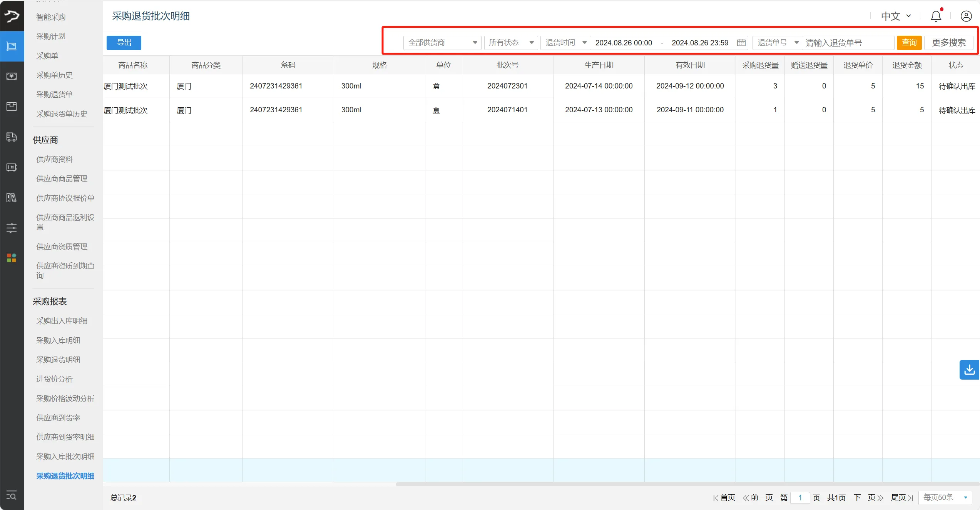Viewport: 980px width, 510px height.
Task: Open the user account profile icon
Action: click(x=966, y=16)
